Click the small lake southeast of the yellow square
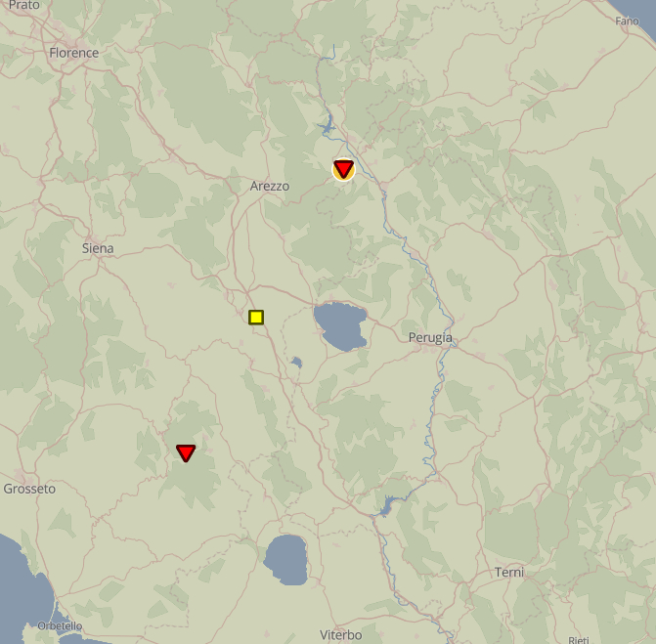 [295, 363]
